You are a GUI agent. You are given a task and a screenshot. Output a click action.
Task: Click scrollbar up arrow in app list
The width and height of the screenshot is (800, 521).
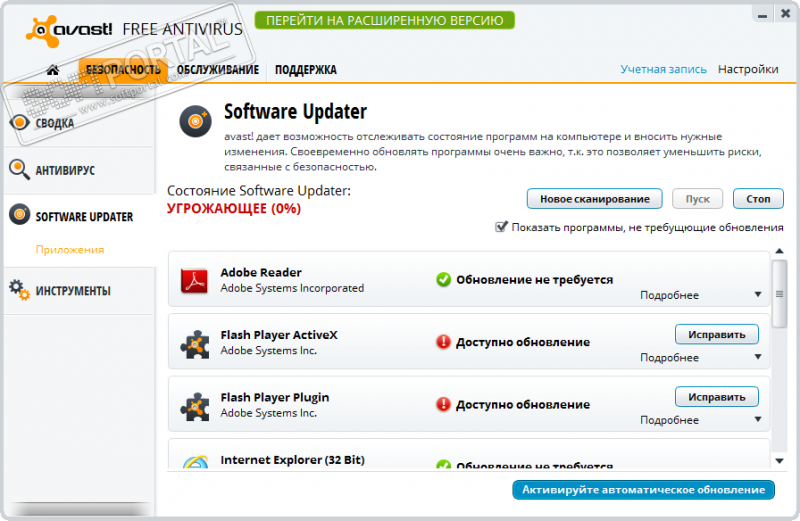tap(780, 251)
